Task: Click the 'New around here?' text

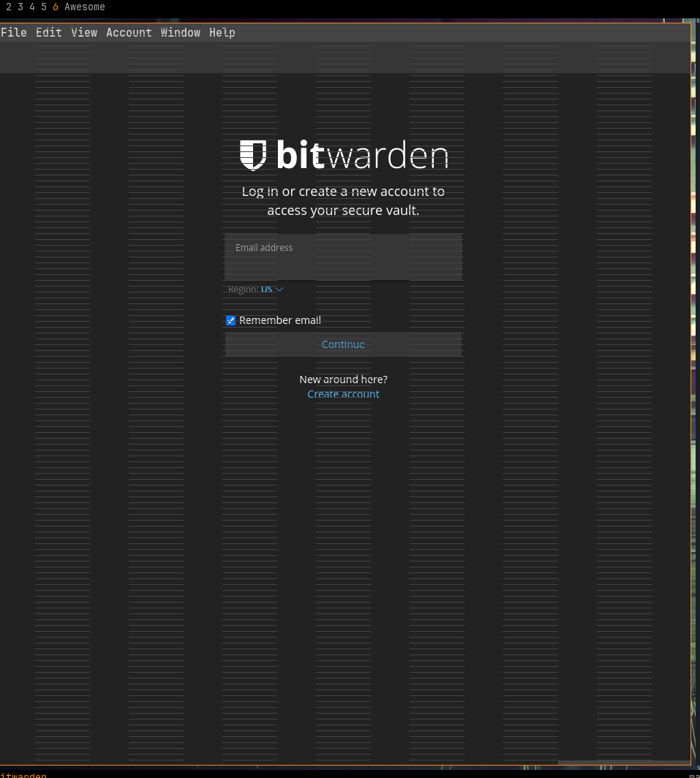Action: point(343,379)
